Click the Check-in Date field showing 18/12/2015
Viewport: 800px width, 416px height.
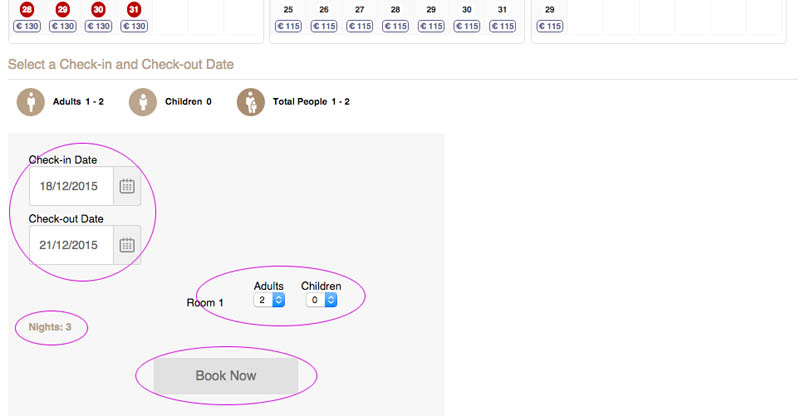pos(71,186)
